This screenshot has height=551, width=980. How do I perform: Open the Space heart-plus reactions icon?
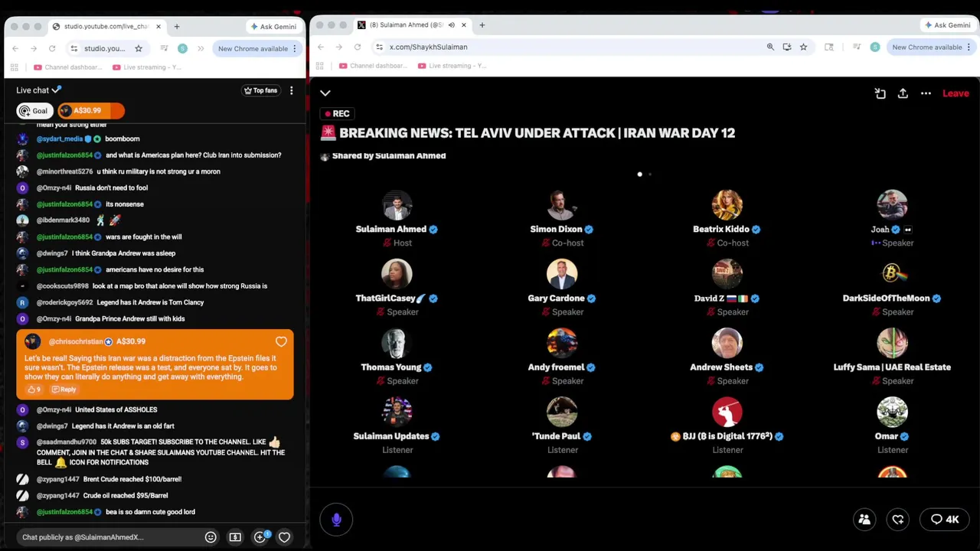(x=898, y=520)
